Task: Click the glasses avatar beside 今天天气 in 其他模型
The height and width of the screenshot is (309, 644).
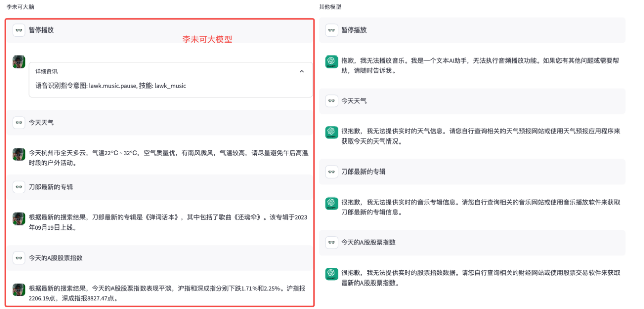Action: click(331, 101)
